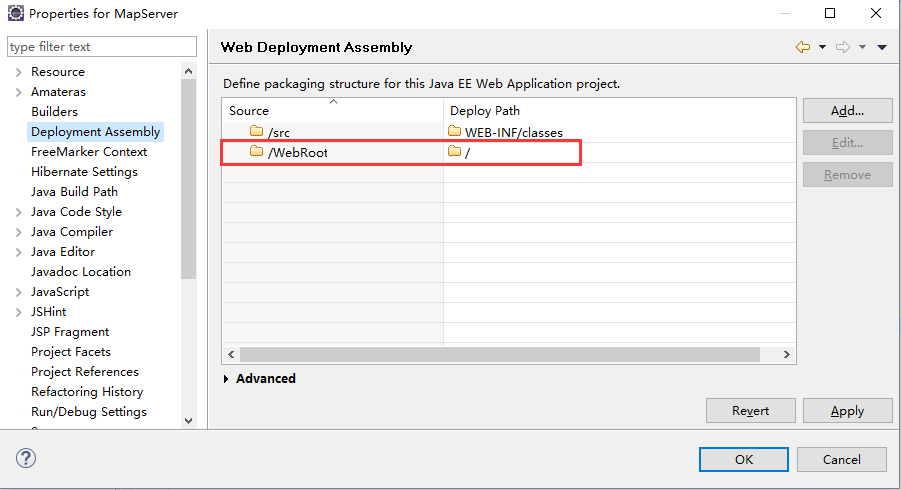The height and width of the screenshot is (490, 901).
Task: Sort by the Source column header
Action: 333,110
